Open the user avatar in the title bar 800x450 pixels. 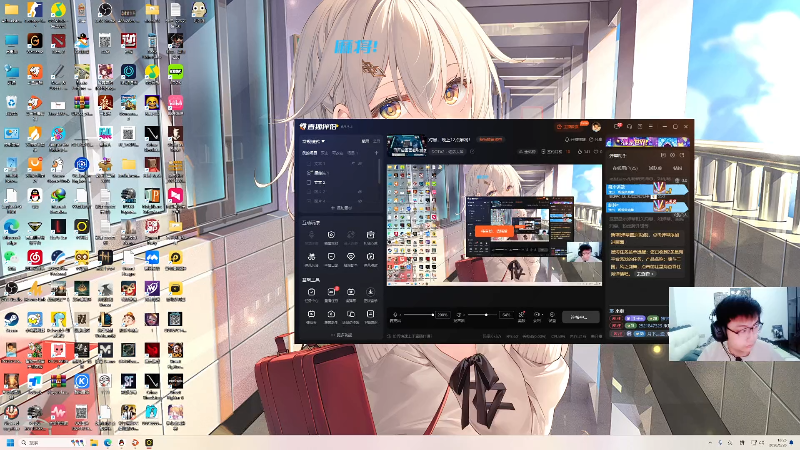(596, 127)
